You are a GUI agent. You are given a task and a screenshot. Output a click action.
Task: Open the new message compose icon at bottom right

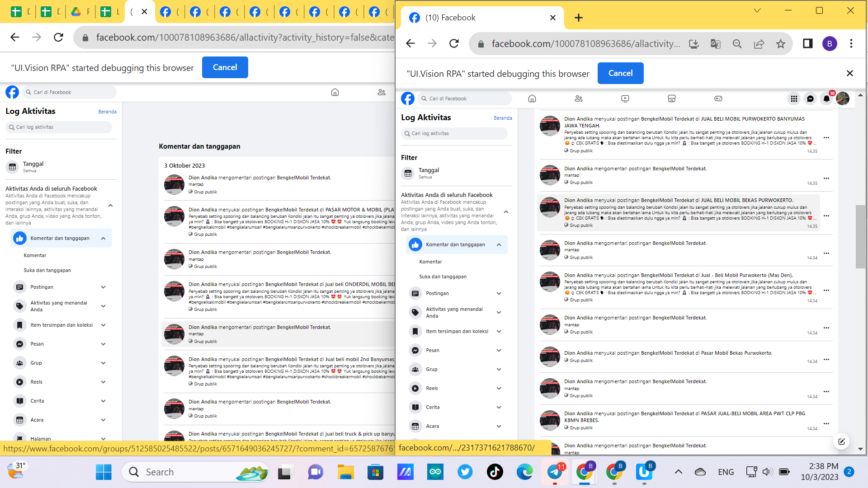[841, 441]
